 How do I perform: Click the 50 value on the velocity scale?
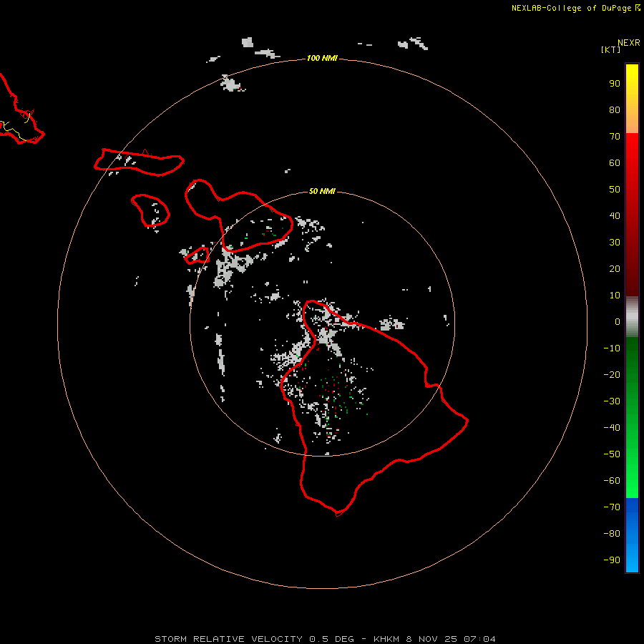(615, 190)
